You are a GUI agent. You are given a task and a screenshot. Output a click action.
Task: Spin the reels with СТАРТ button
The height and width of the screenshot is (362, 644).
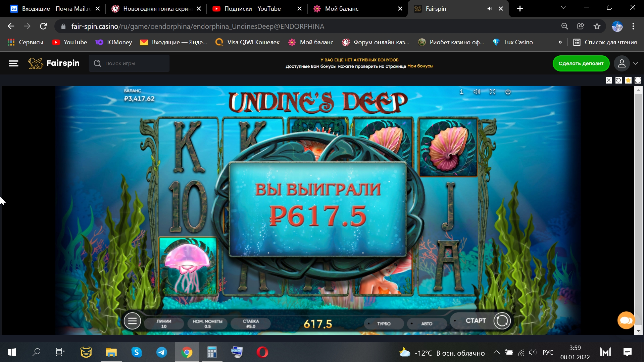pyautogui.click(x=481, y=321)
